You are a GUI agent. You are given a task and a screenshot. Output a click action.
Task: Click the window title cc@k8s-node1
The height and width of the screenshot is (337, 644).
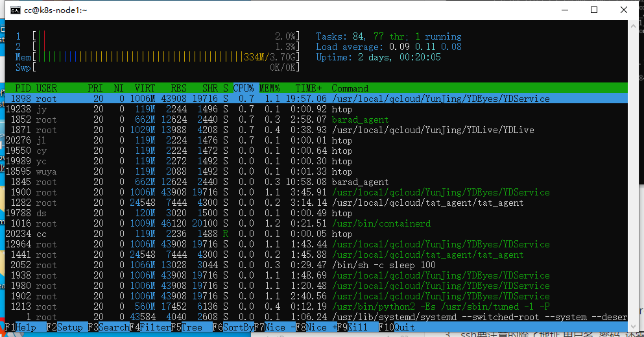point(55,10)
